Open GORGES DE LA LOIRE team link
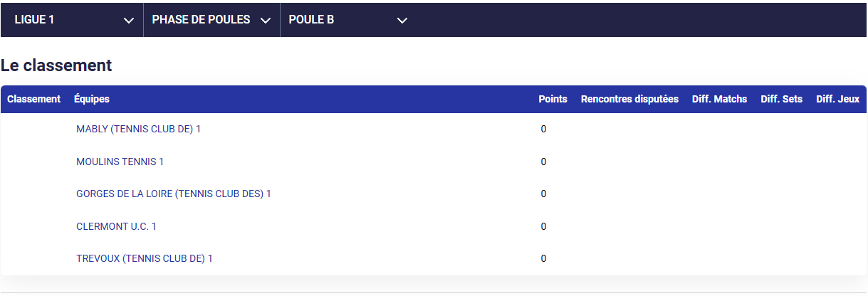Viewport: 868px width, 296px height. [x=174, y=194]
